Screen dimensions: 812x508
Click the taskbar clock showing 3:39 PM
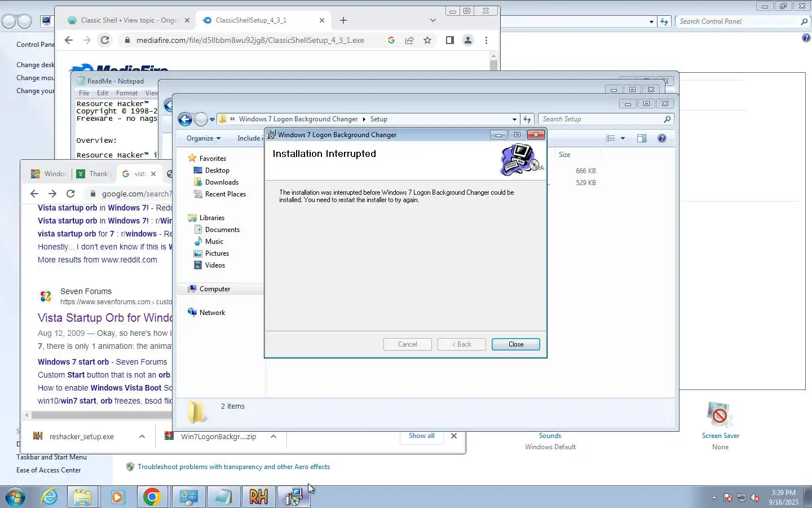point(783,497)
